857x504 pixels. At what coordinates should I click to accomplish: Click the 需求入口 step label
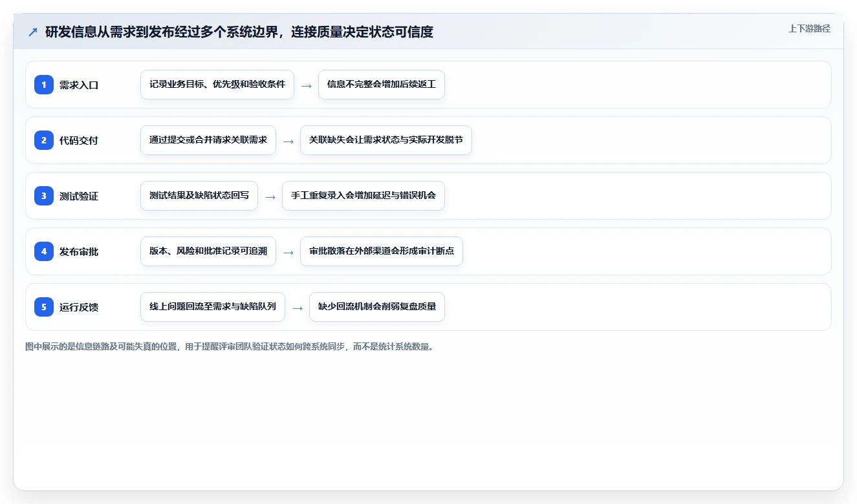[79, 85]
